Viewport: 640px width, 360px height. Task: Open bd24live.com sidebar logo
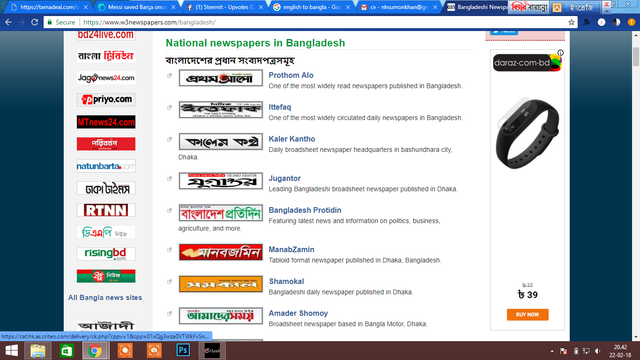click(106, 35)
